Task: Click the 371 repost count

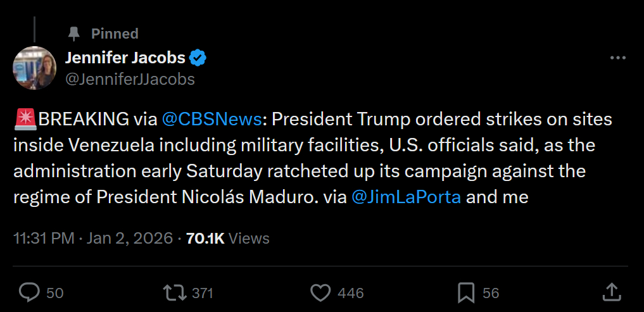Action: pos(202,293)
